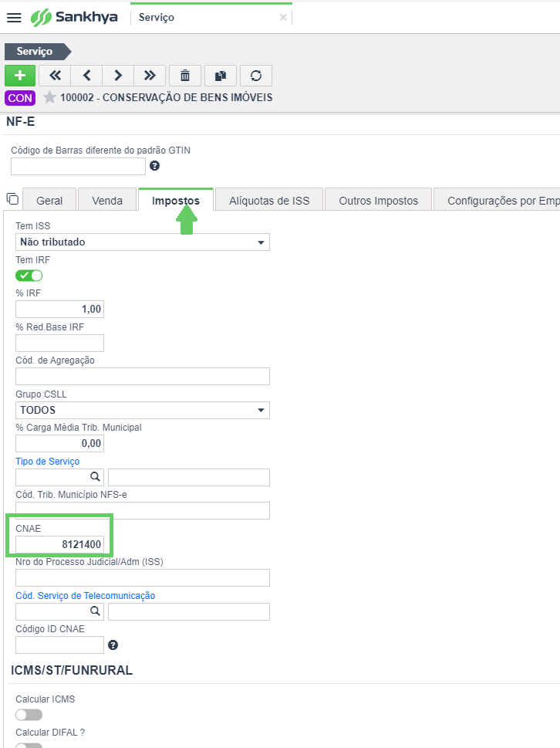Screen dimensions: 560x748
Task: Go to next record
Action: (x=118, y=76)
